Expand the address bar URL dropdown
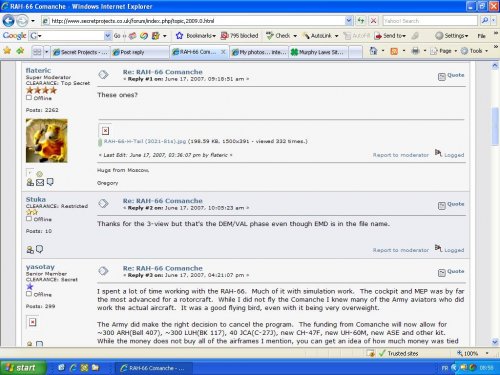 tap(349, 21)
